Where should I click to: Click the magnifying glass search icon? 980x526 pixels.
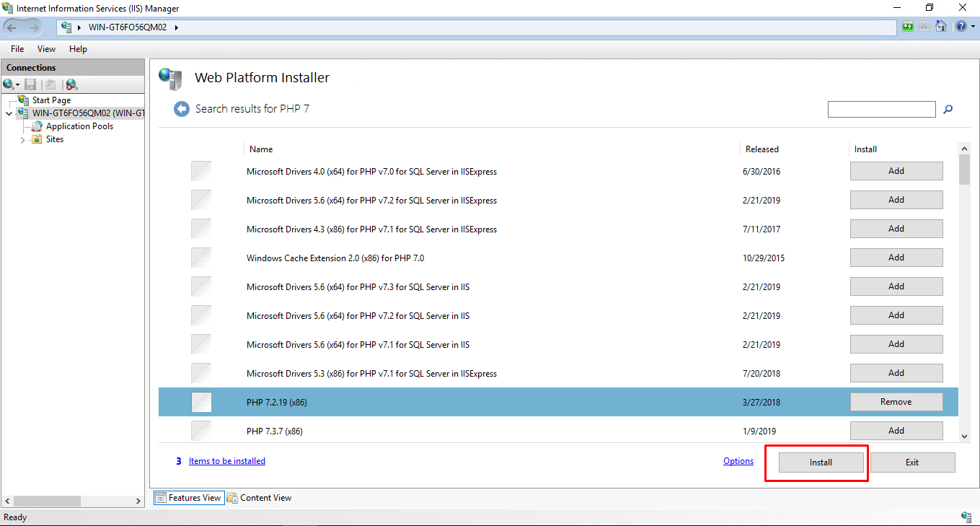coord(948,110)
